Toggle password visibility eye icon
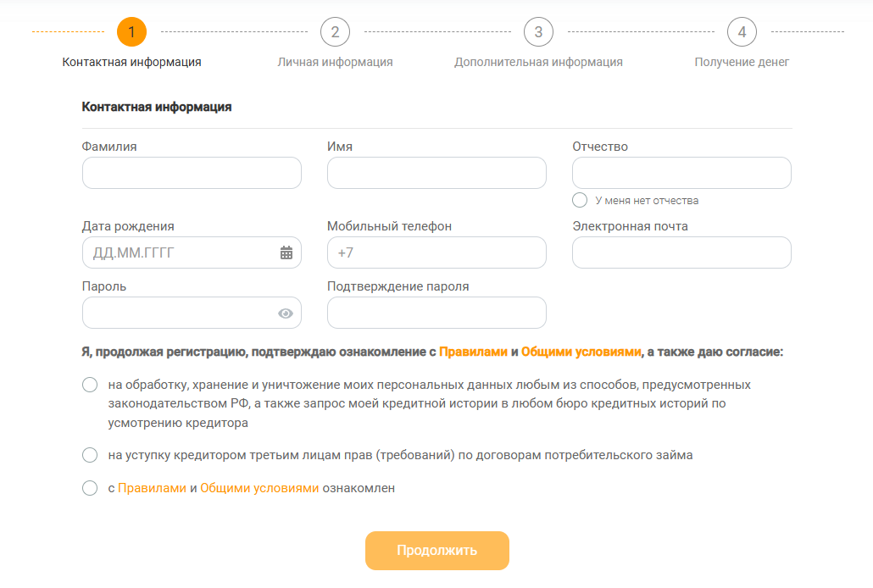Screen dimensions: 873x588 pyautogui.click(x=286, y=313)
